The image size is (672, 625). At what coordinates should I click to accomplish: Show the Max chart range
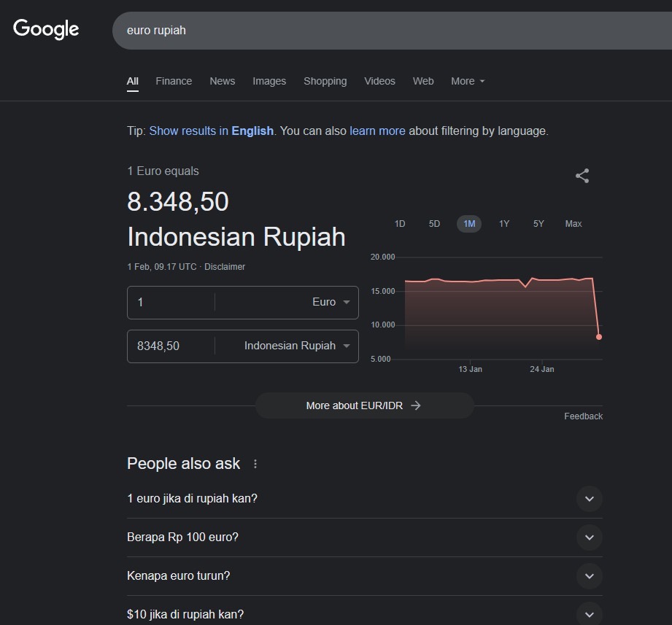click(x=573, y=224)
